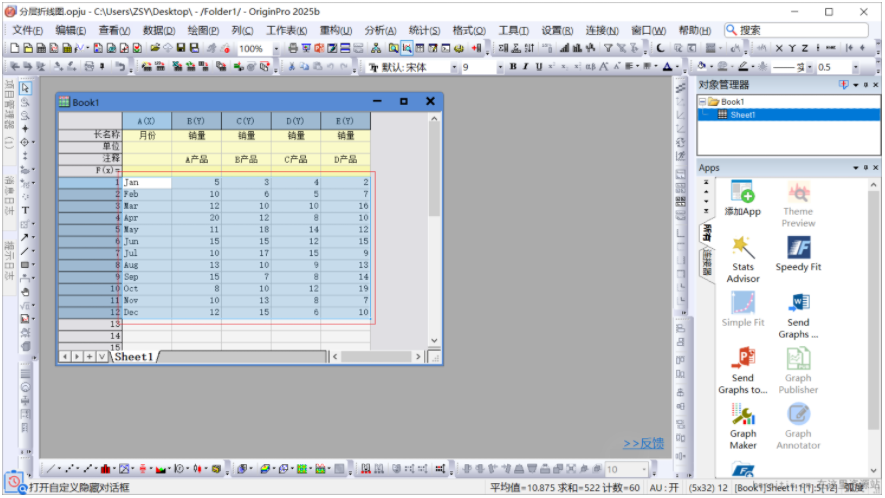885x498 pixels.
Task: Click the Italic formatting button
Action: coord(525,67)
